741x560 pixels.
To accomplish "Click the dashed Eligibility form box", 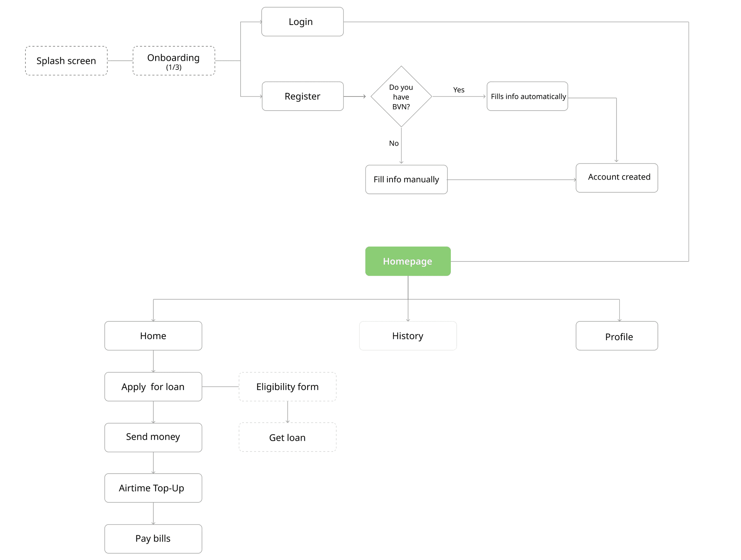I will [288, 387].
